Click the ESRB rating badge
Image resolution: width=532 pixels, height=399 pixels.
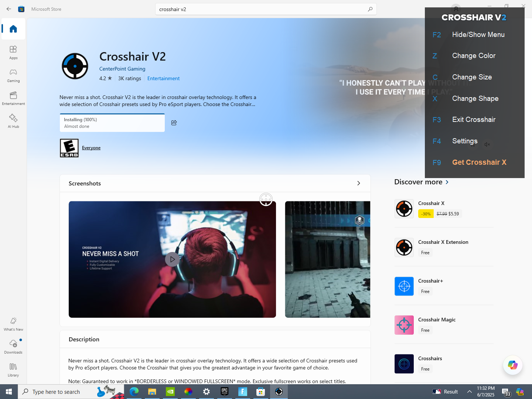(x=69, y=148)
